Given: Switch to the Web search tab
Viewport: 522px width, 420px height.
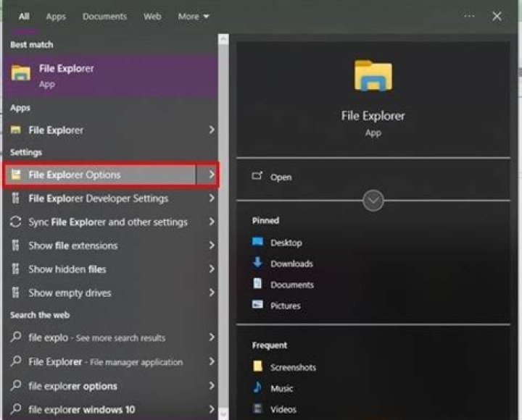Looking at the screenshot, I should pyautogui.click(x=152, y=17).
